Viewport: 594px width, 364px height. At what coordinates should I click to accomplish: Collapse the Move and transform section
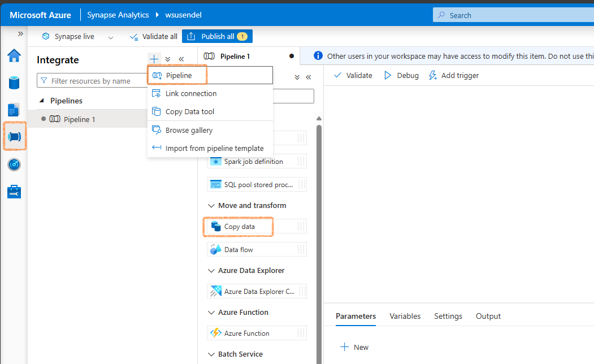211,205
